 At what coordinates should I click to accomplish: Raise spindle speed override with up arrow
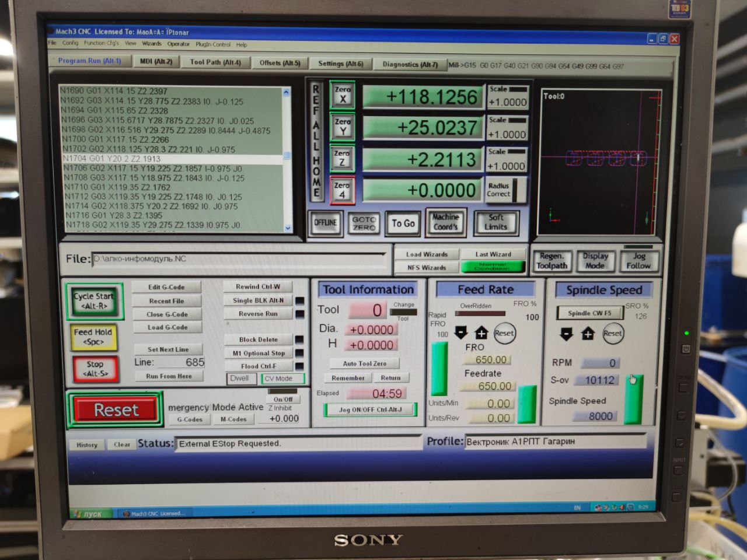[x=588, y=334]
